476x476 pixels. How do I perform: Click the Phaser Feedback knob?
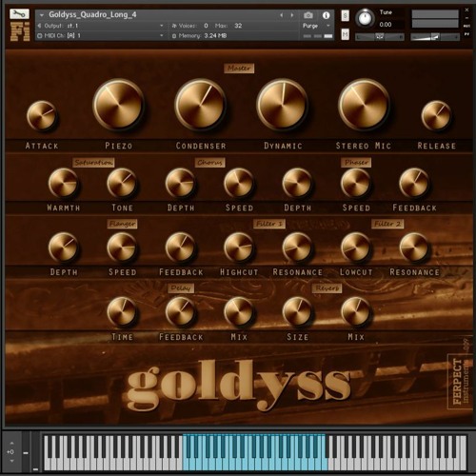pyautogui.click(x=414, y=183)
